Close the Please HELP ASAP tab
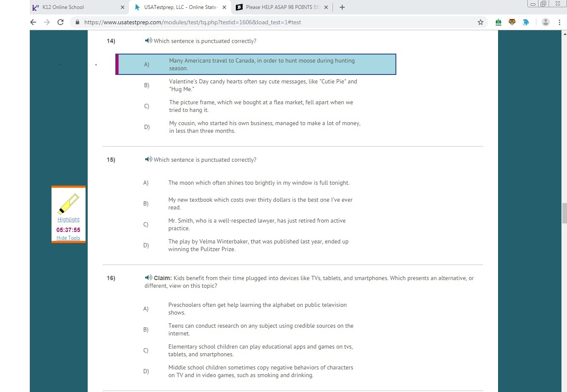Screen dimensions: 567x392 (x=326, y=7)
